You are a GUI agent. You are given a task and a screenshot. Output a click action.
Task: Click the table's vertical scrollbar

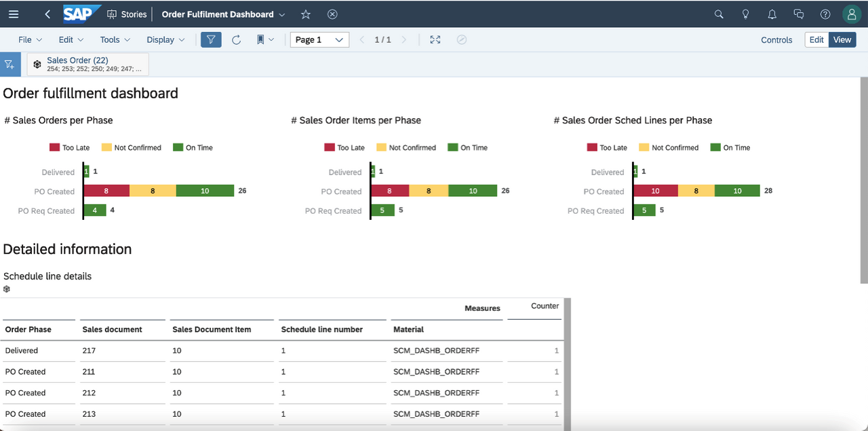[568, 364]
